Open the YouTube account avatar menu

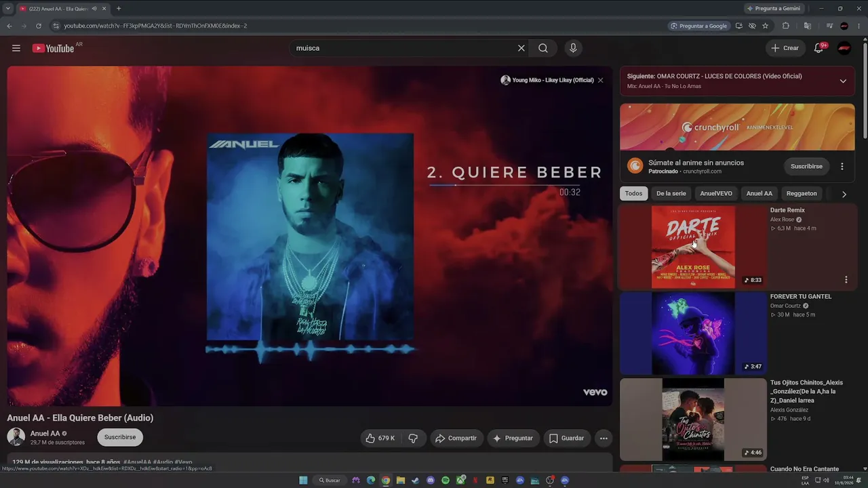[844, 48]
